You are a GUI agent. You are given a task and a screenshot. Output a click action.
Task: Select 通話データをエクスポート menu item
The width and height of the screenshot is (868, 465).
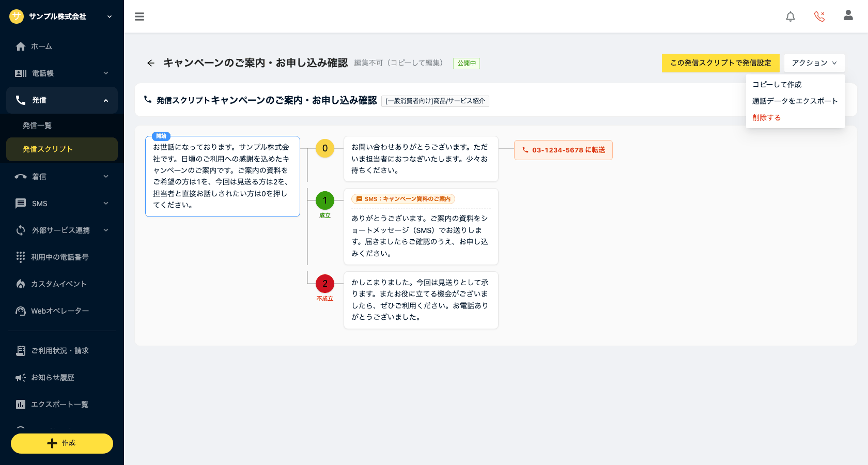coord(795,101)
